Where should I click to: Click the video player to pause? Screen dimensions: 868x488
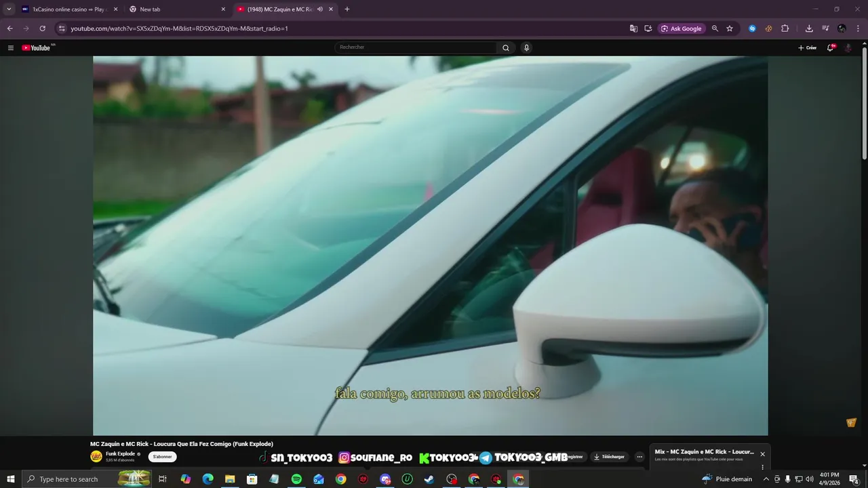430,245
